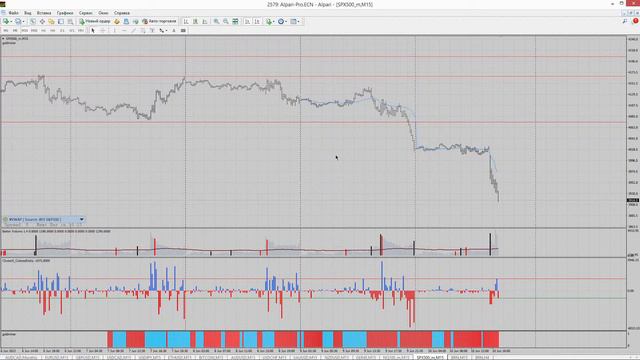Tile chart windows with the grid icon
Viewport: 640px width, 360px height.
[236, 21]
